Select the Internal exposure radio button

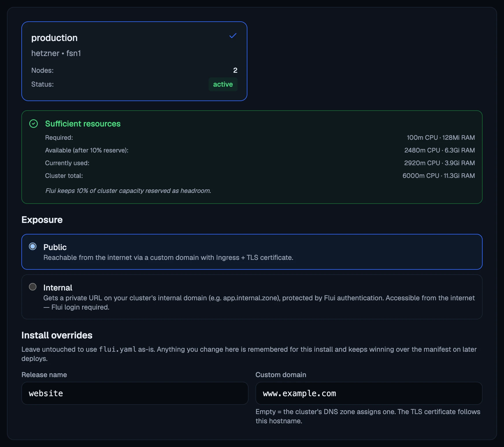pyautogui.click(x=33, y=287)
